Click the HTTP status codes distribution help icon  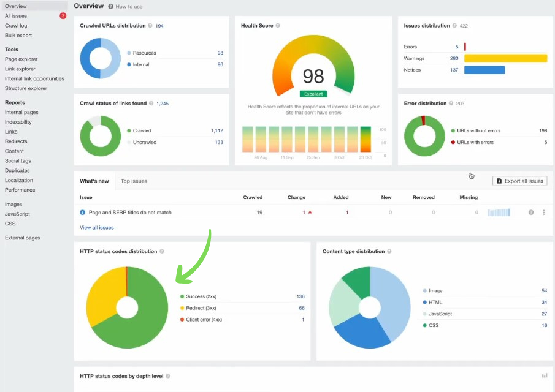tap(162, 252)
